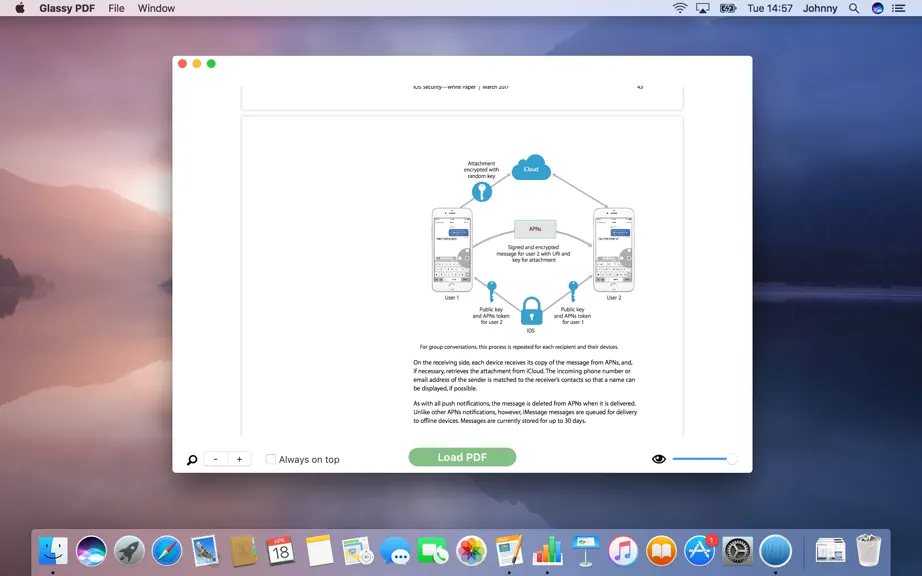The image size is (922, 576).
Task: Open Spotlight search in menu bar
Action: click(854, 8)
